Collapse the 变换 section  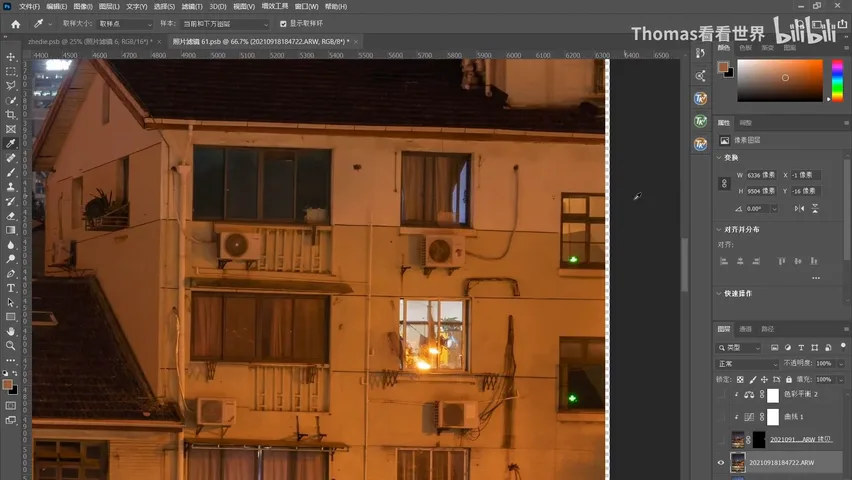[719, 158]
